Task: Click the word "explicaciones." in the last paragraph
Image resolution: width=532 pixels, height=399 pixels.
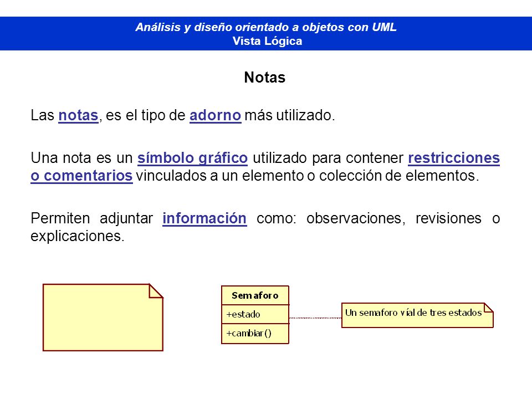Action: [x=78, y=237]
